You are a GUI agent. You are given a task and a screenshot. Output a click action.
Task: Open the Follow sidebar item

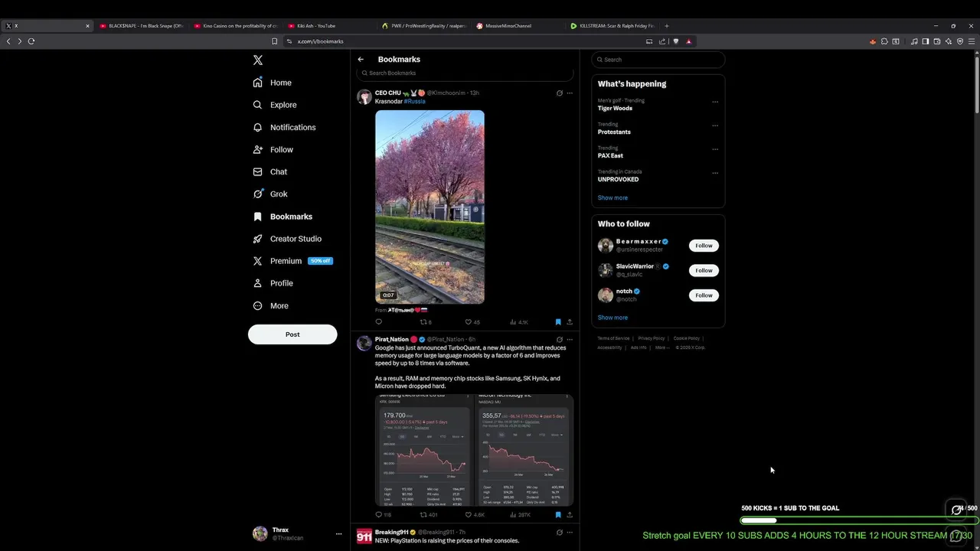273,149
